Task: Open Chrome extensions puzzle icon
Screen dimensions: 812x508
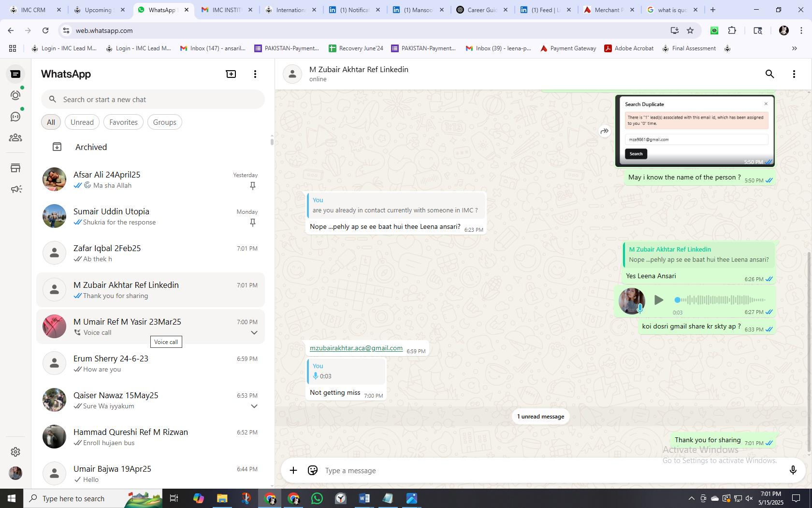Action: click(x=732, y=30)
